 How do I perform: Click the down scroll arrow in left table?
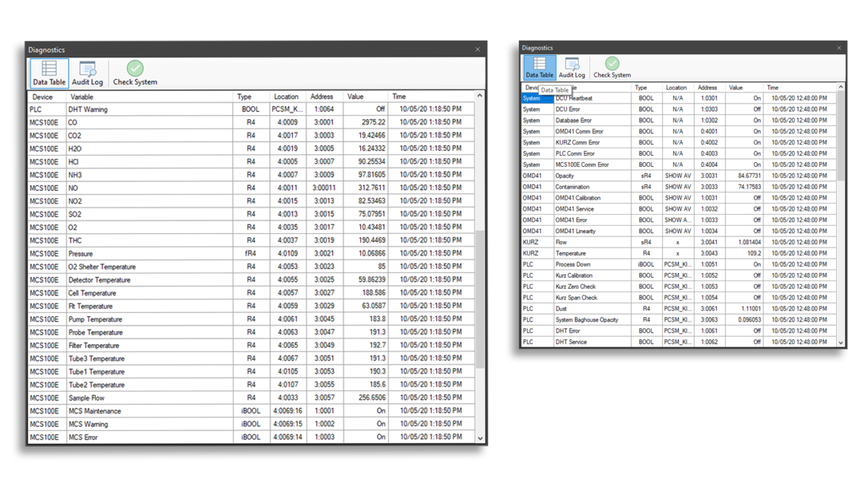(x=480, y=438)
